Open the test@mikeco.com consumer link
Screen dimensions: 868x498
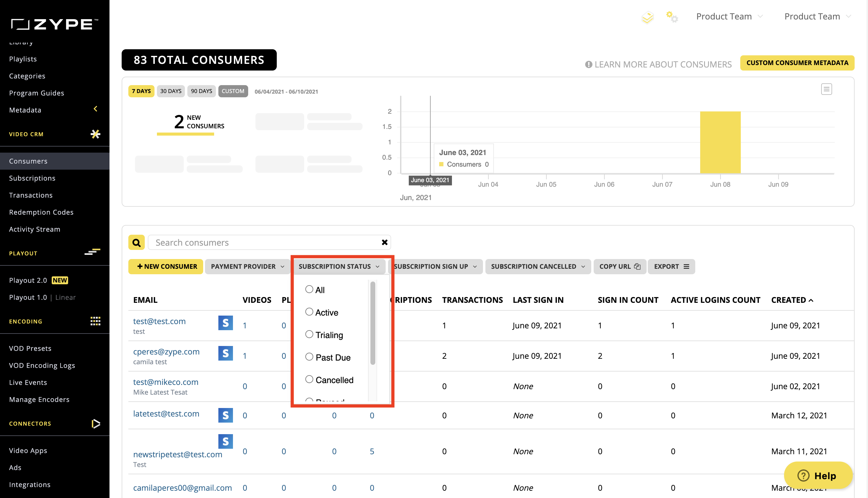165,382
